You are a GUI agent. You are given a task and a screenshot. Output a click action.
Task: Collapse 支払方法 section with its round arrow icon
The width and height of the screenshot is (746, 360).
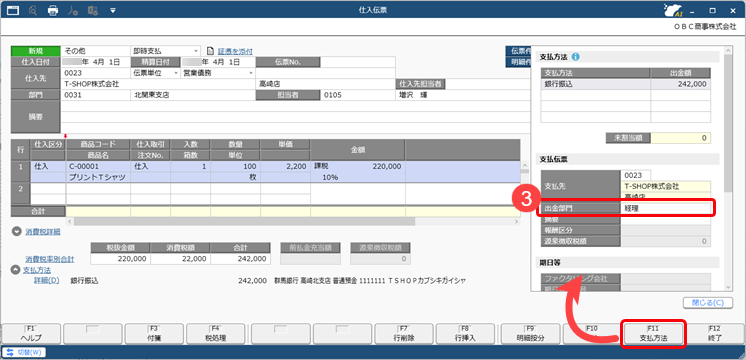[15, 270]
